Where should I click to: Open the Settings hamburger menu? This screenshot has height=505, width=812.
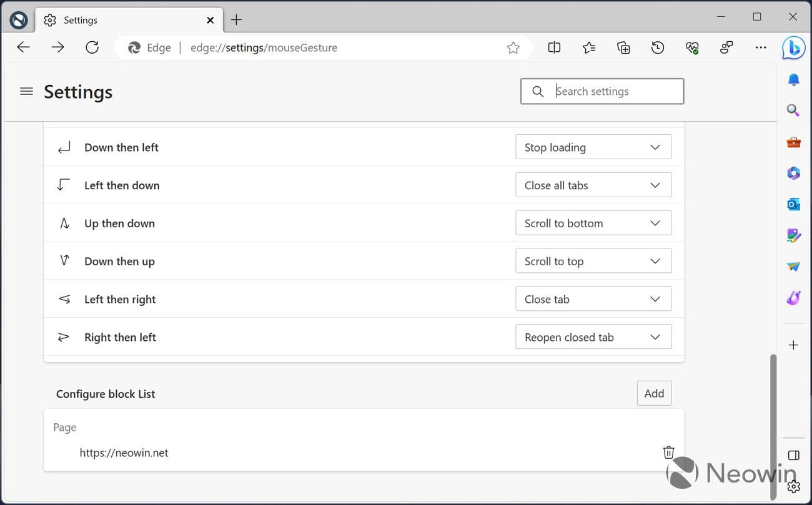(26, 92)
